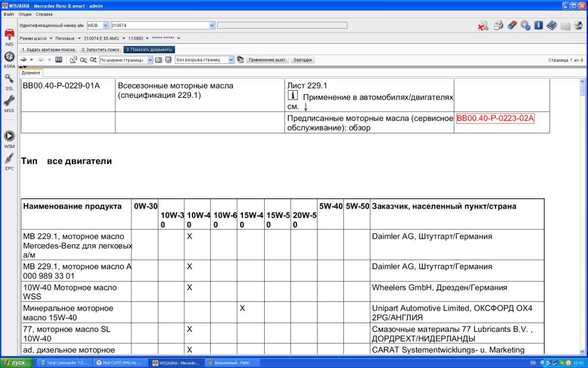Screen dimensions: 588x368
Task: Click Windows пуск start button
Action: (17, 363)
